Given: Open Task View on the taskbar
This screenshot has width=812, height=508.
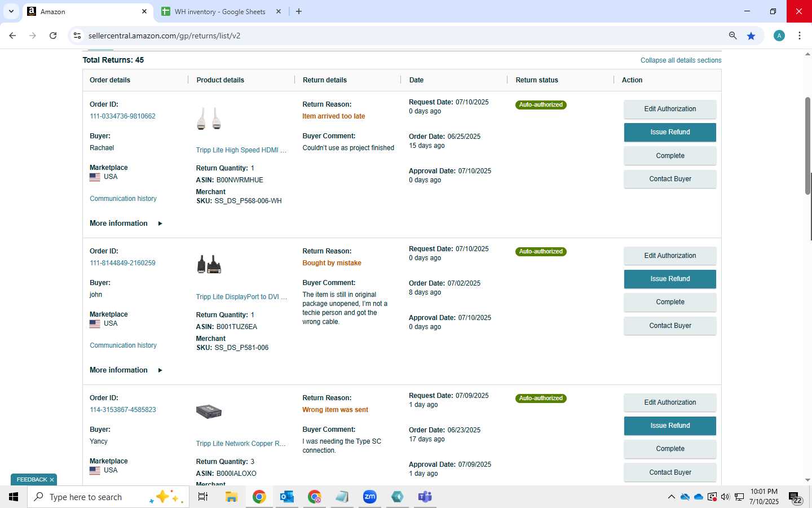Looking at the screenshot, I should pyautogui.click(x=203, y=497).
